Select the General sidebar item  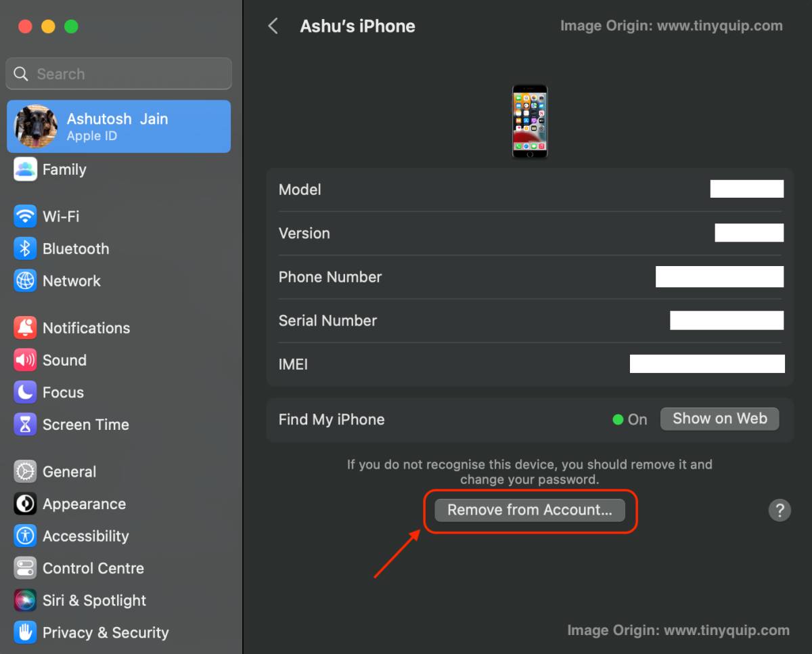tap(69, 472)
